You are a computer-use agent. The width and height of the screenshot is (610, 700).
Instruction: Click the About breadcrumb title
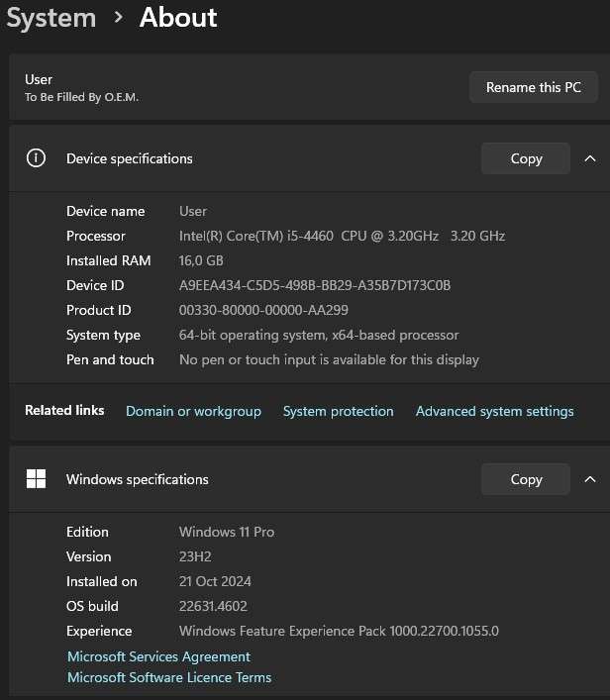(x=178, y=18)
